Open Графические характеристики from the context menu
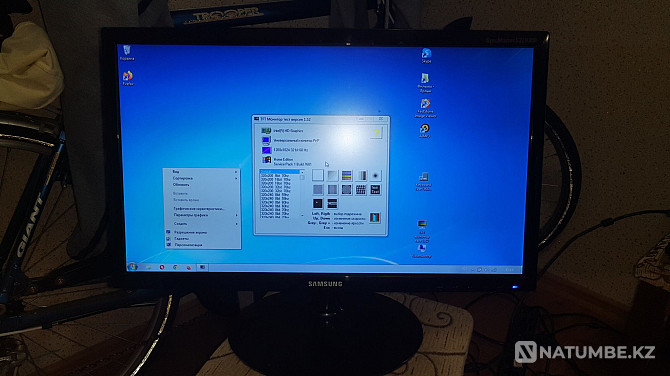The width and height of the screenshot is (670, 376). 203,209
